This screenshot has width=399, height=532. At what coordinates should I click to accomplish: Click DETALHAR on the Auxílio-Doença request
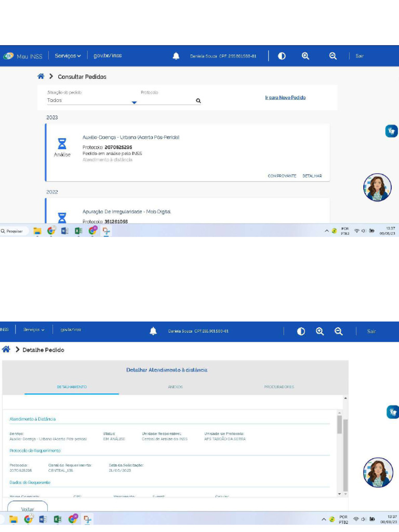tap(312, 176)
